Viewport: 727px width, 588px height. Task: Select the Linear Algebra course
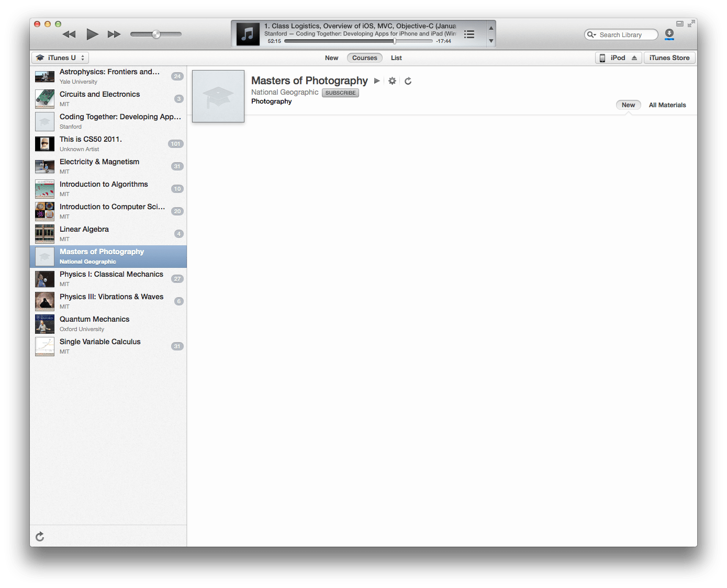108,234
